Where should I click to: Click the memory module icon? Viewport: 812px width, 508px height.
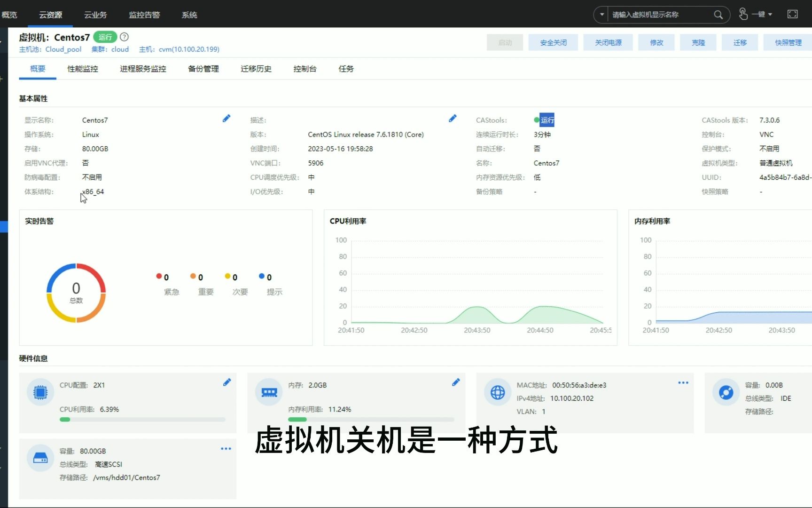[x=269, y=392]
